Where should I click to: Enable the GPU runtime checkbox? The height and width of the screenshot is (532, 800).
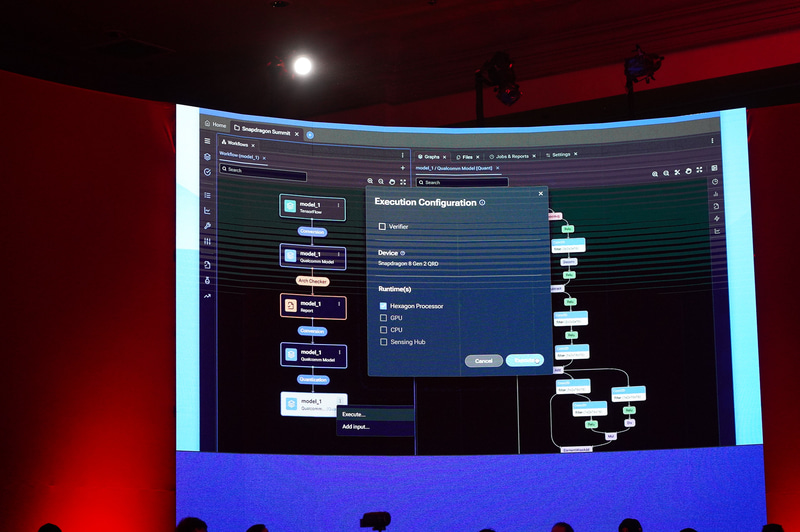coord(383,318)
